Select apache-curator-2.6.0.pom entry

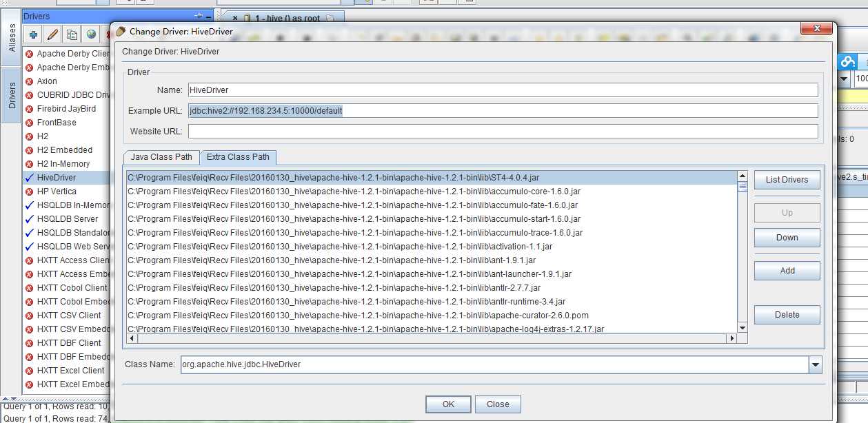432,316
